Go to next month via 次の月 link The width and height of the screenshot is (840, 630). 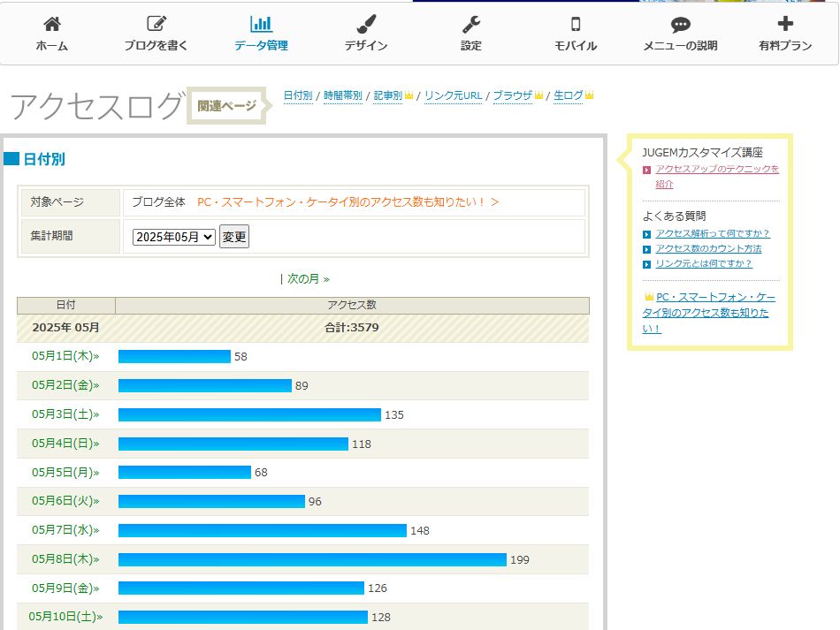pyautogui.click(x=307, y=279)
